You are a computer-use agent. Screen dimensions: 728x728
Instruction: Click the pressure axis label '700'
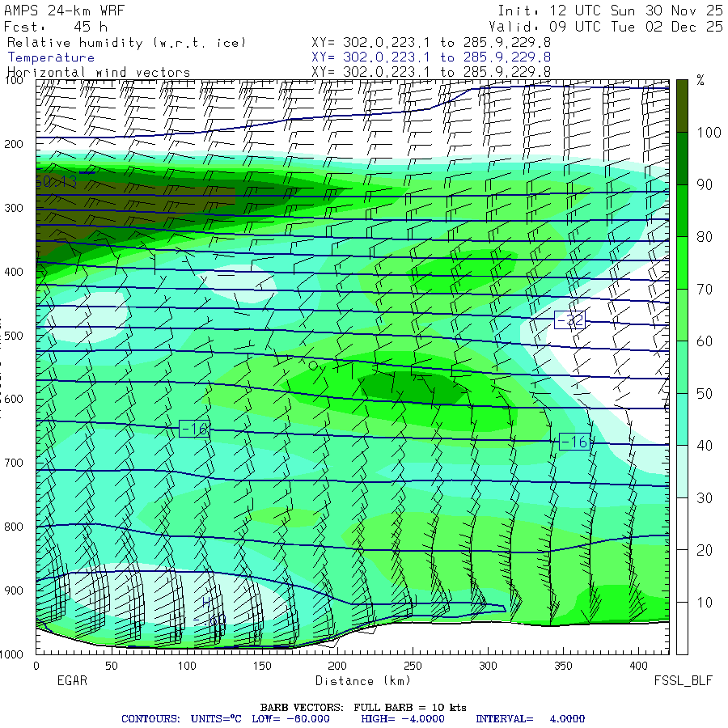14,463
